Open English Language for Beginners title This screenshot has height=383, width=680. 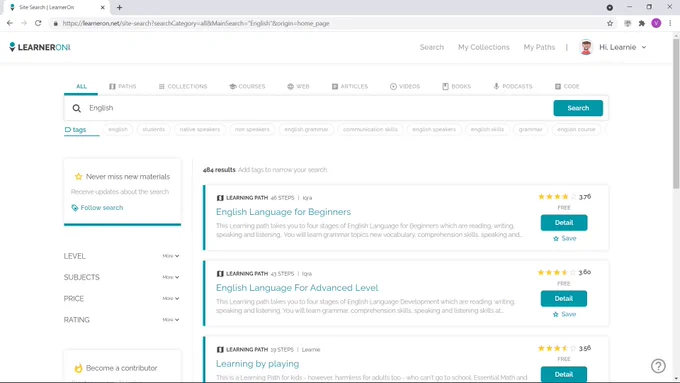(283, 212)
